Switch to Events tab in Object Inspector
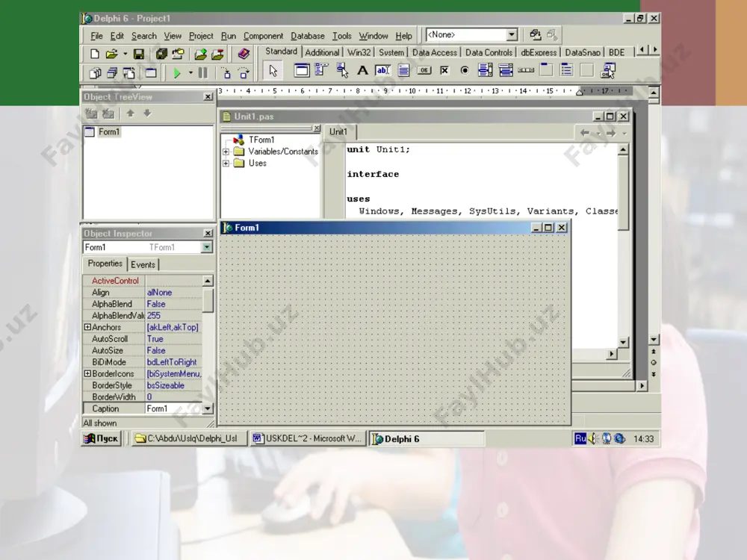 tap(143, 265)
